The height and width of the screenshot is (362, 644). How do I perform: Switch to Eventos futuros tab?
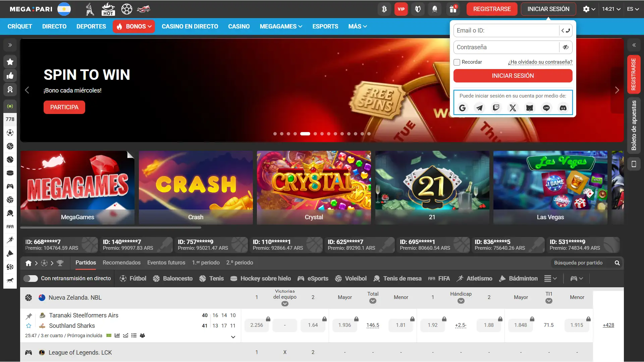pyautogui.click(x=166, y=263)
